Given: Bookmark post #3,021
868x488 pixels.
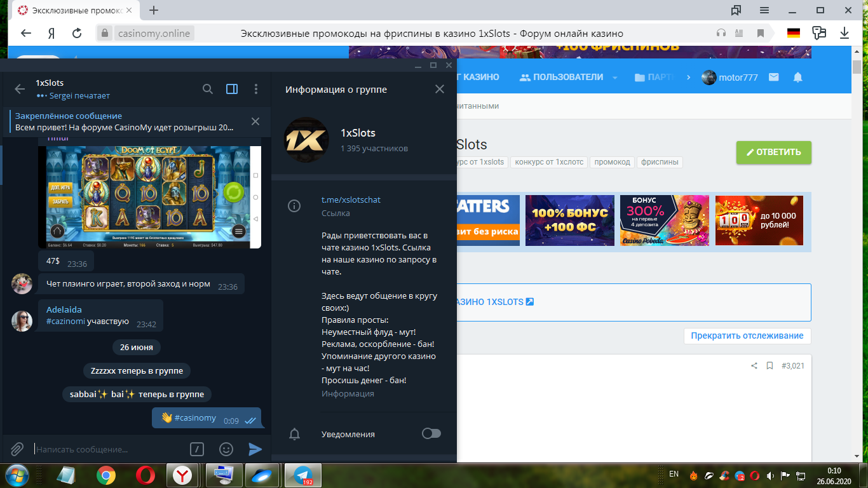Looking at the screenshot, I should pyautogui.click(x=770, y=365).
